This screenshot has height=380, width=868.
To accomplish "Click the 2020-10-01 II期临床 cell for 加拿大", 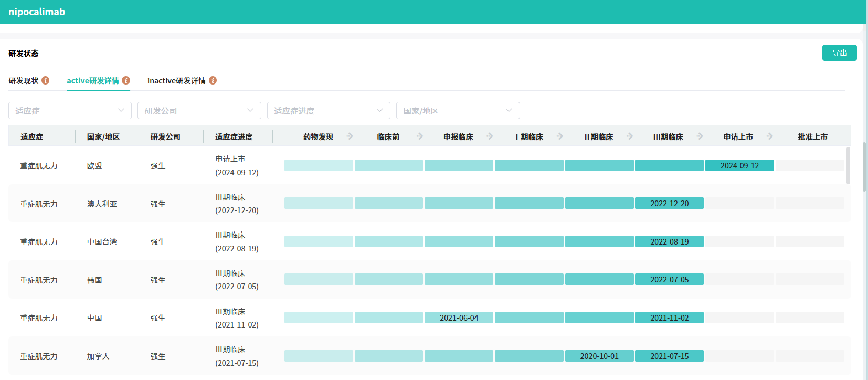I will [599, 356].
